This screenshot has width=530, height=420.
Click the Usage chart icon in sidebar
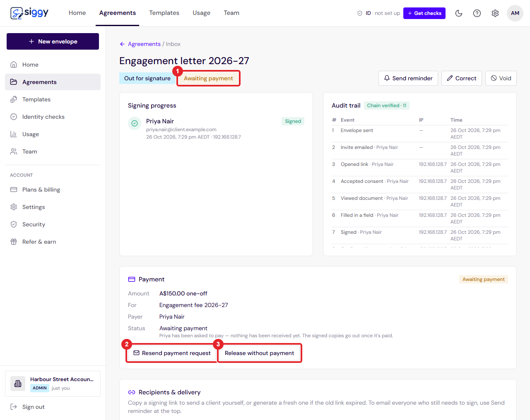pos(14,134)
